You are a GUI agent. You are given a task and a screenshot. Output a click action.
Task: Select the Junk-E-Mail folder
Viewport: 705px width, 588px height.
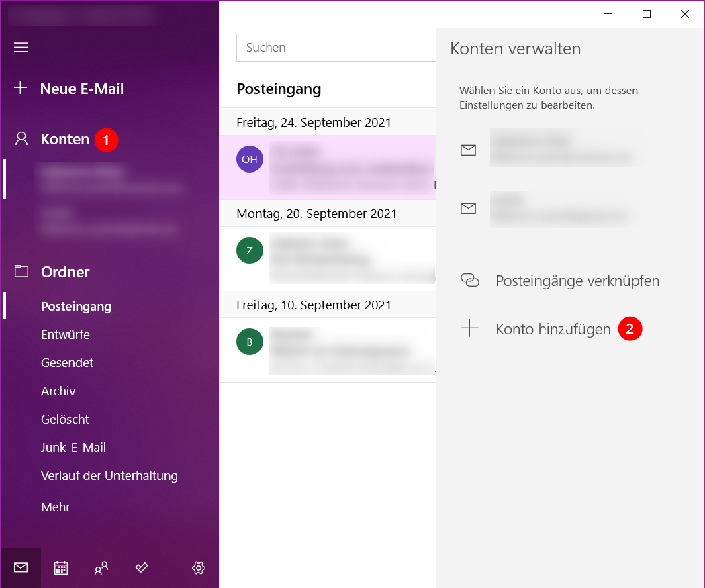(73, 447)
